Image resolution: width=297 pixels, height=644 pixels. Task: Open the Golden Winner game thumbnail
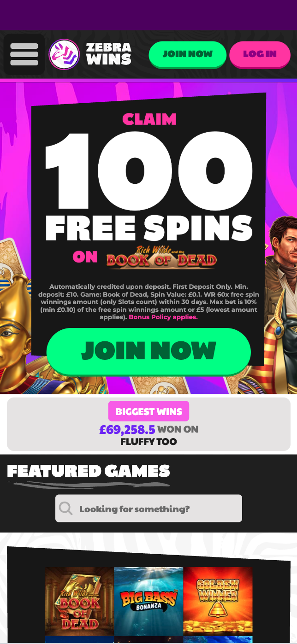(x=218, y=601)
